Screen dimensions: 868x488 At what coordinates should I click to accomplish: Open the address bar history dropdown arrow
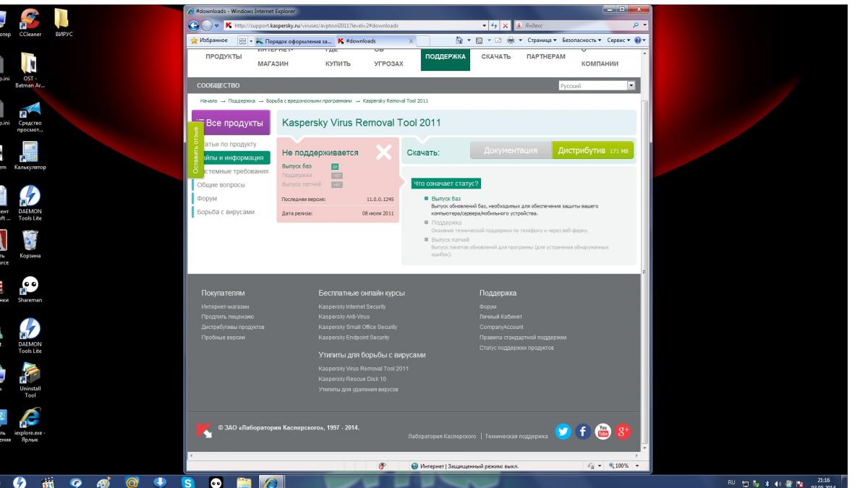(x=485, y=25)
